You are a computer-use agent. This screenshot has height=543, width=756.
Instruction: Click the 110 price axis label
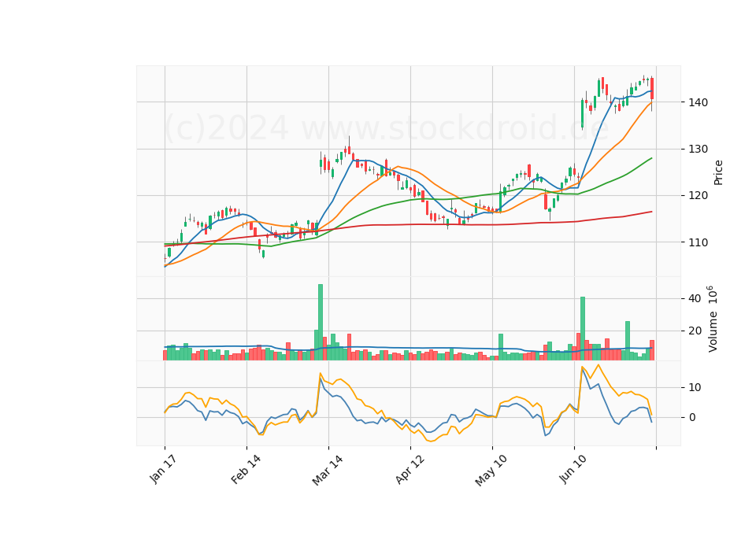699,242
